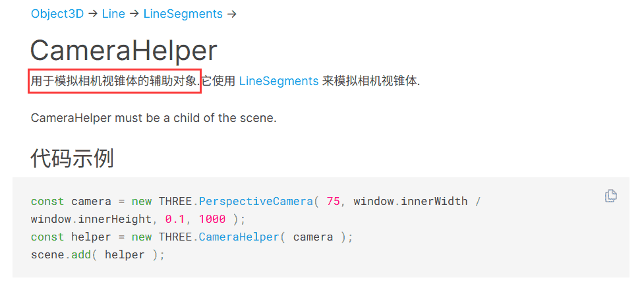Click the CameraHelper page title
This screenshot has width=644, height=290.
(x=124, y=51)
